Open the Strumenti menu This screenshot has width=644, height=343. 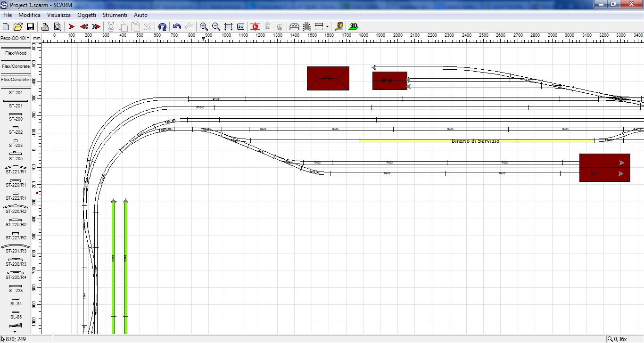click(115, 15)
